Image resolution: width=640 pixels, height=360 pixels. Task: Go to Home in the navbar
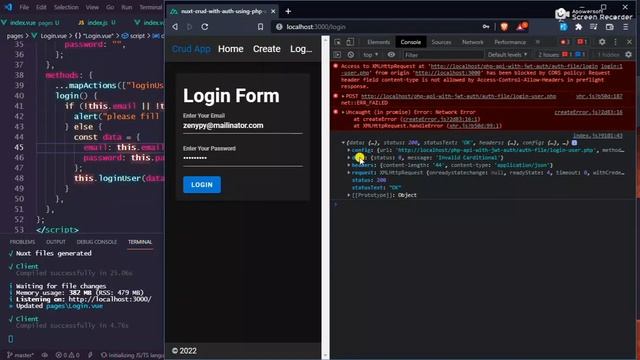pos(231,49)
